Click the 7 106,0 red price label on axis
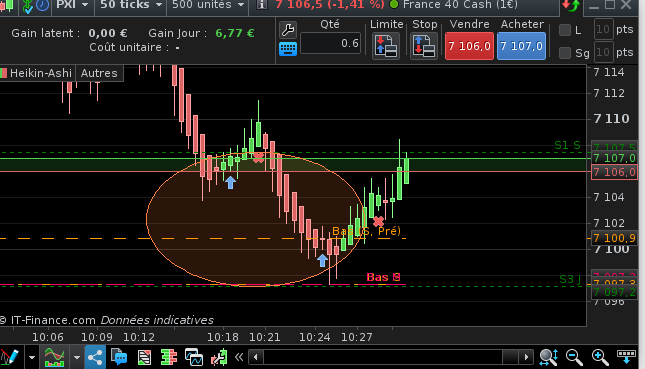The image size is (645, 369). (614, 172)
